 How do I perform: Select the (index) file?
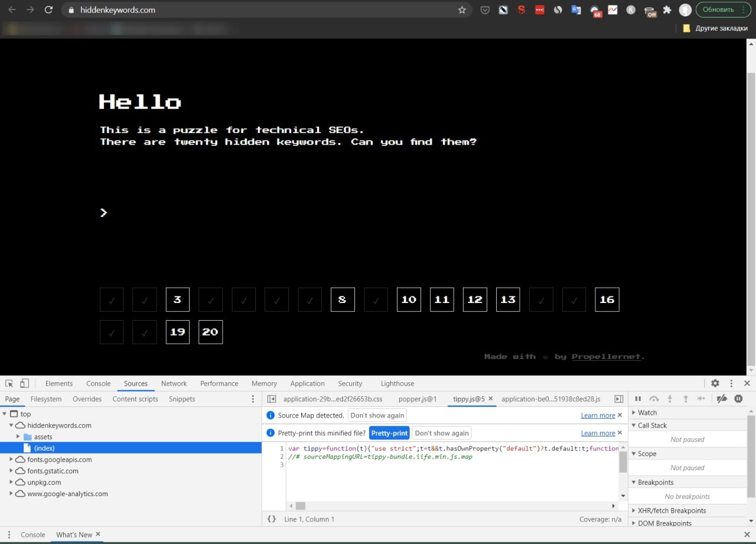pos(131,448)
